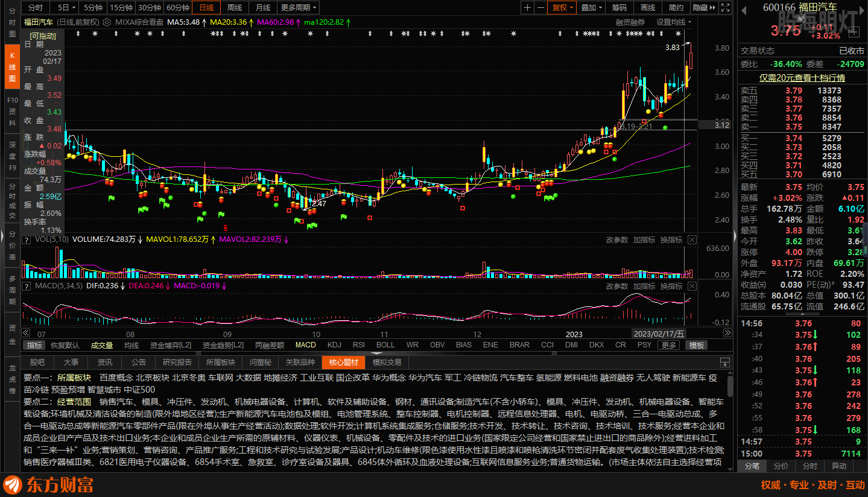Viewport: 868px width, 497px height.
Task: Expand 更多 indicators list
Action: coord(668,346)
